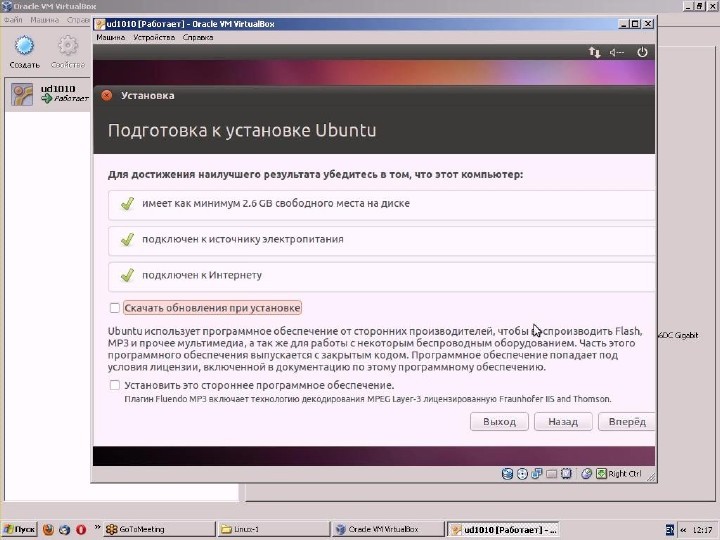This screenshot has height=540, width=720.
Task: Click VM window title bar icon
Action: tap(100, 24)
